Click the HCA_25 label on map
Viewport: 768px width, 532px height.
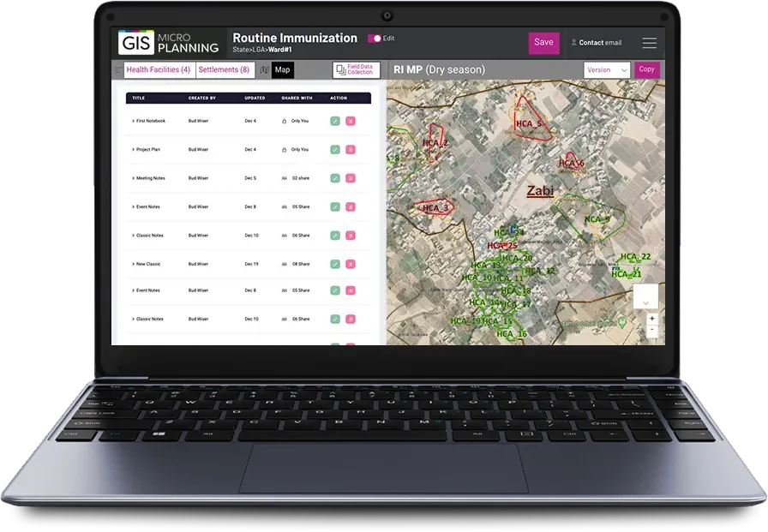click(502, 245)
